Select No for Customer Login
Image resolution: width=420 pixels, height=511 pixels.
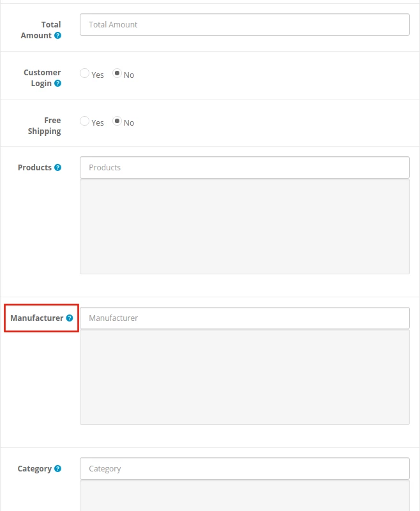(117, 73)
